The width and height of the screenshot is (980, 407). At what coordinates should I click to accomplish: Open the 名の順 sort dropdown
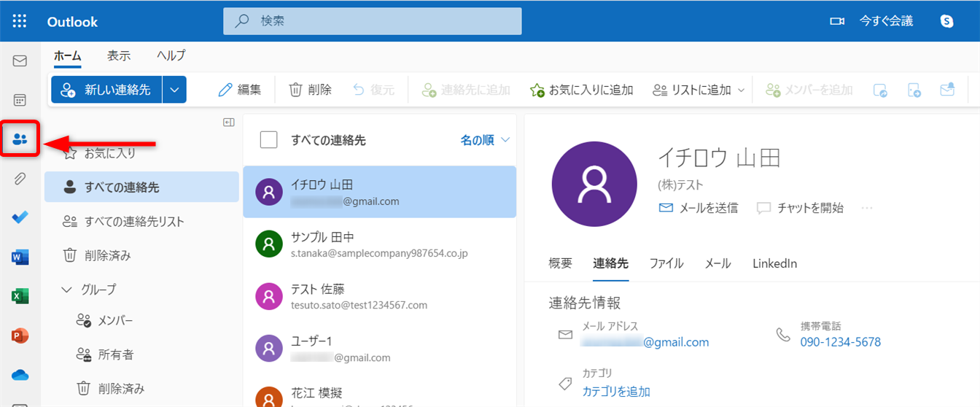click(x=485, y=140)
